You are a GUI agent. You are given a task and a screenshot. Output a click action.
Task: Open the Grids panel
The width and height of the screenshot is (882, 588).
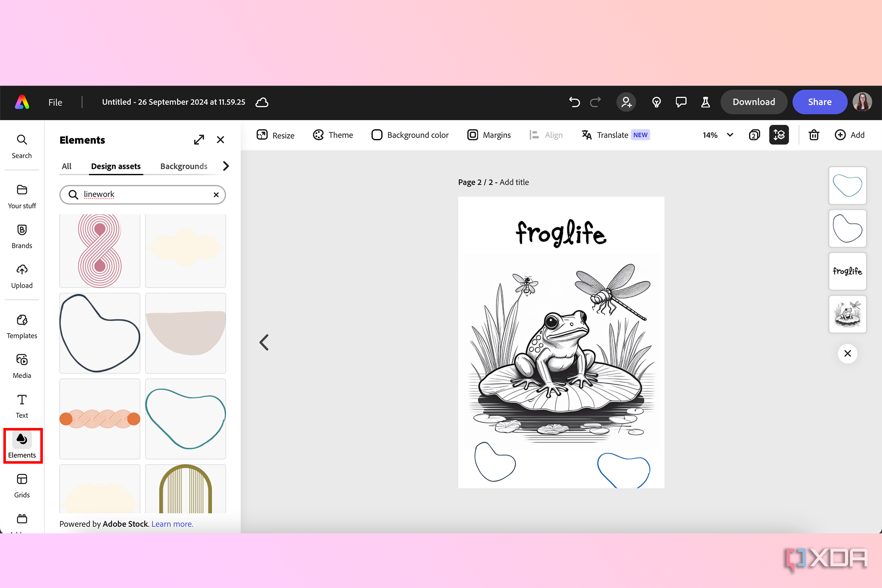pyautogui.click(x=22, y=486)
